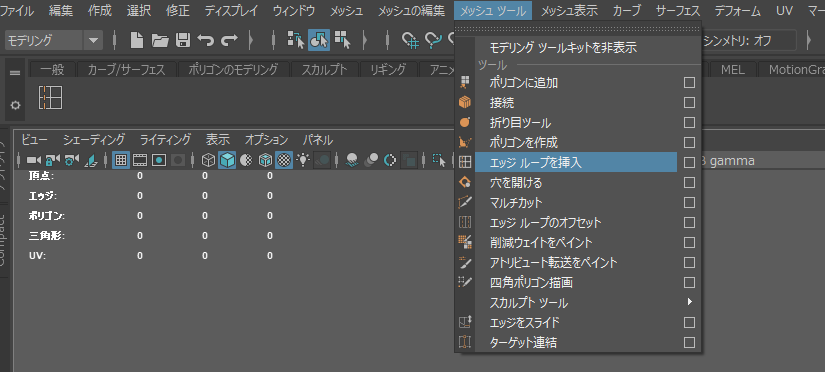The image size is (825, 372).
Task: Click the Motion Blur spheres icon
Action: pos(371,160)
